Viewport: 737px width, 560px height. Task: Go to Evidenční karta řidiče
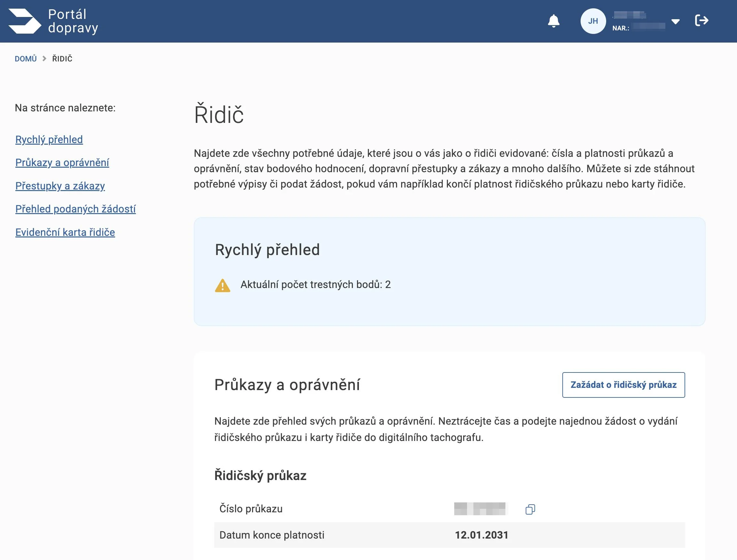coord(65,232)
